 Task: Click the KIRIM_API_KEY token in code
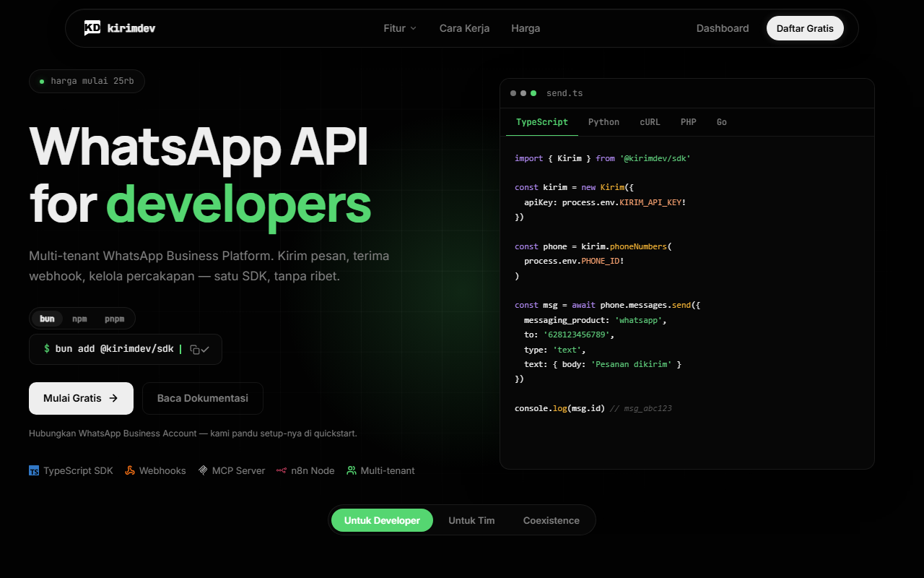[x=650, y=202]
